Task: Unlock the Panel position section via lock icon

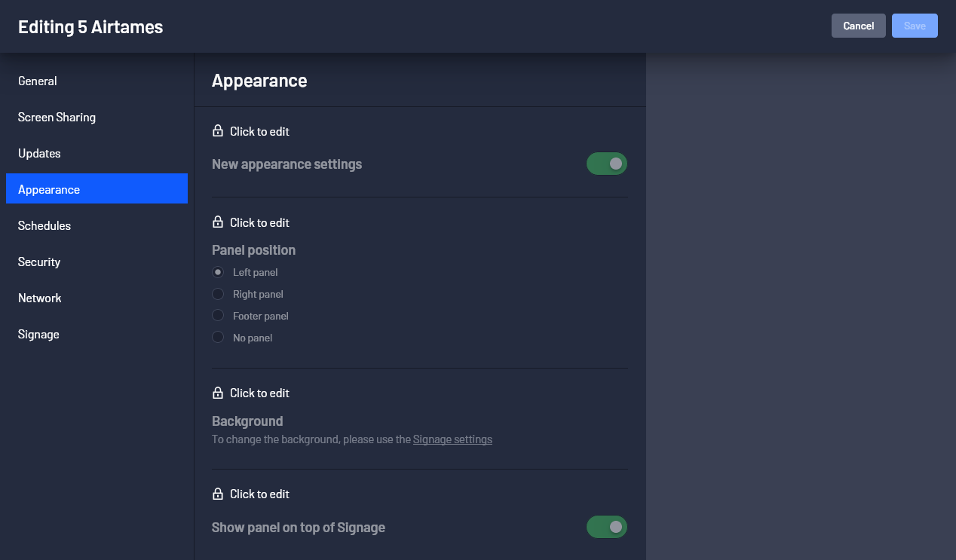Action: pyautogui.click(x=218, y=222)
